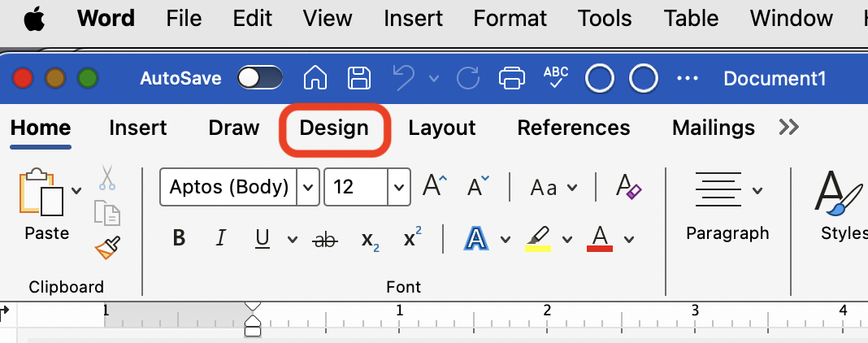The width and height of the screenshot is (868, 343).
Task: Open the File menu
Action: tap(184, 19)
